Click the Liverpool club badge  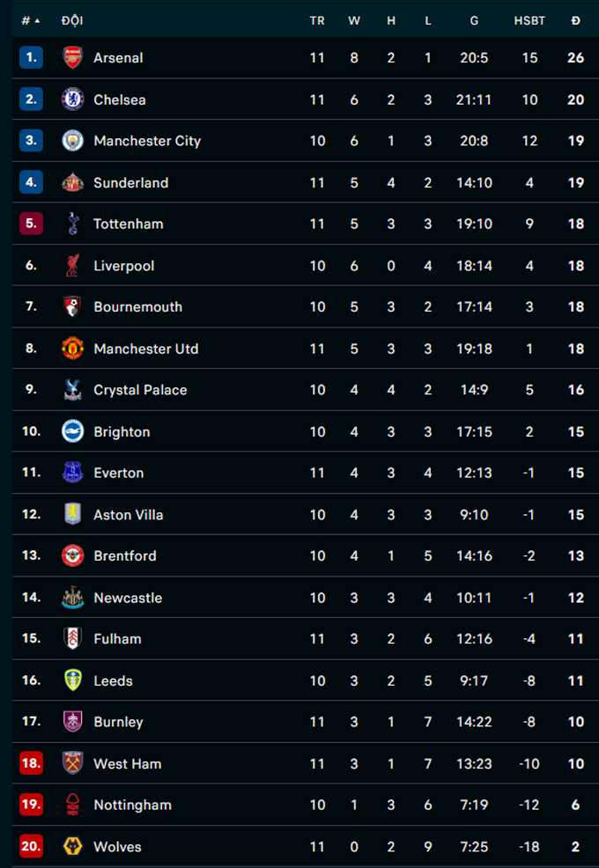tap(72, 266)
